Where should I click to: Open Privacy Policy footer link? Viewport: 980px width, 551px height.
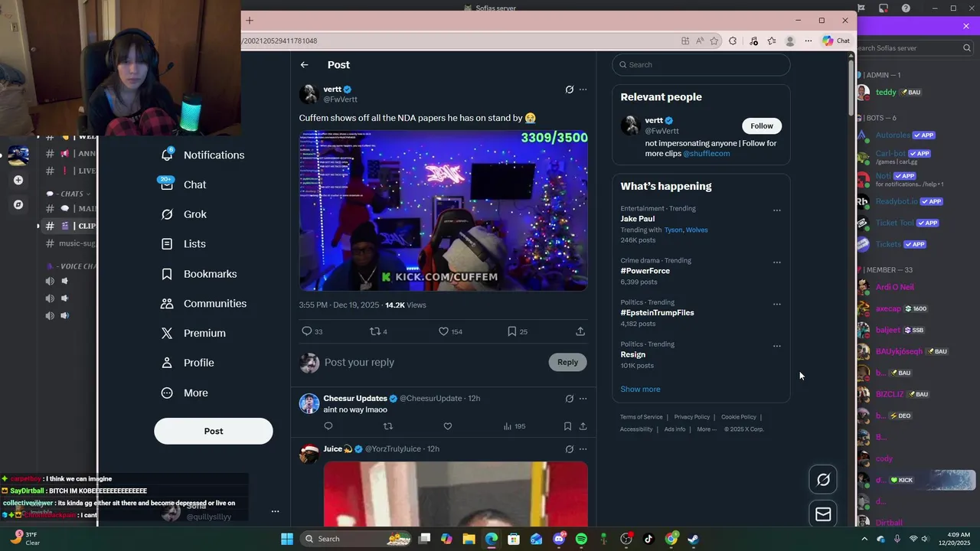691,417
